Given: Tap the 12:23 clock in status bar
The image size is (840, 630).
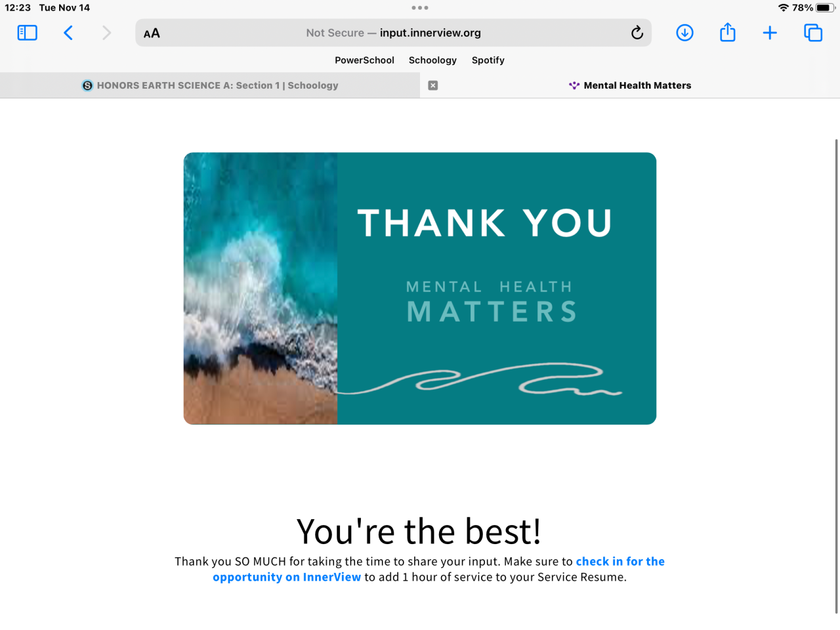Looking at the screenshot, I should tap(18, 8).
